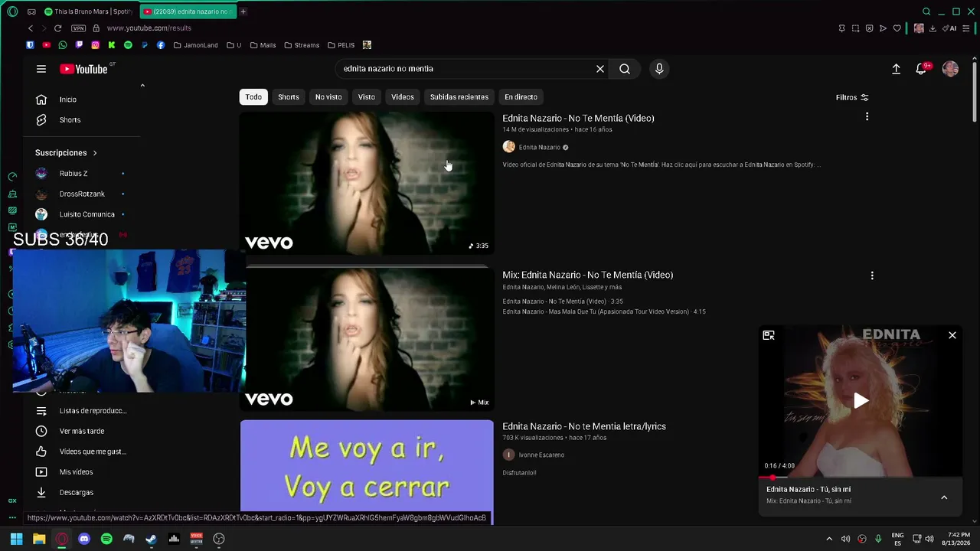Viewport: 980px width, 551px height.
Task: Open options for the Mix: Ednita Nazario result
Action: (x=872, y=275)
